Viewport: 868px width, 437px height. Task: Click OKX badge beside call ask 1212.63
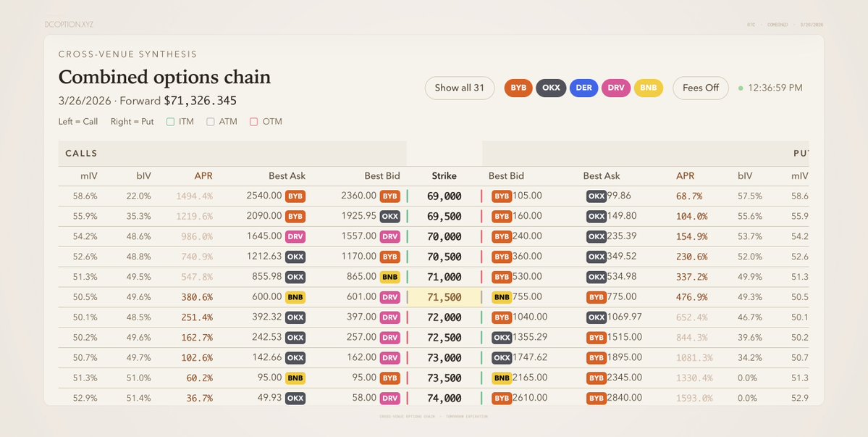[295, 257]
